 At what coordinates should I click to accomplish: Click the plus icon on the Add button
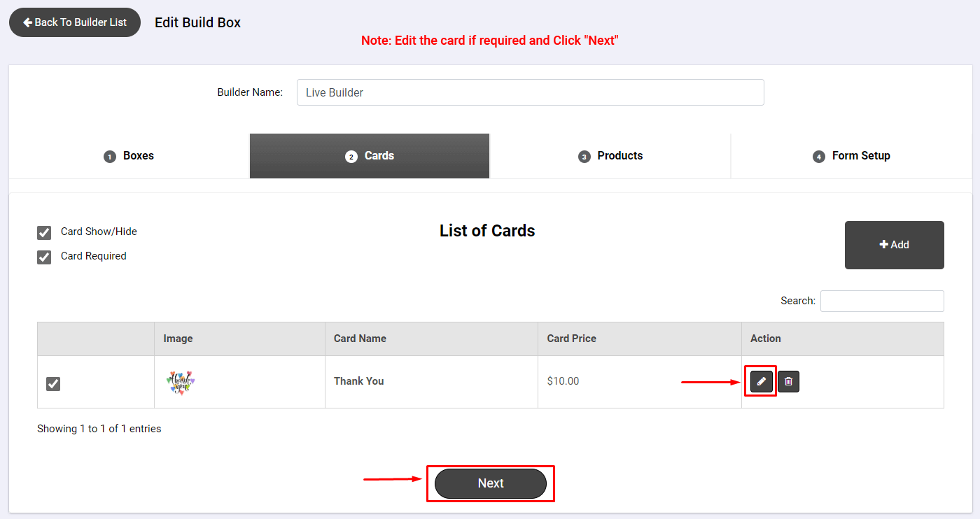(x=884, y=245)
